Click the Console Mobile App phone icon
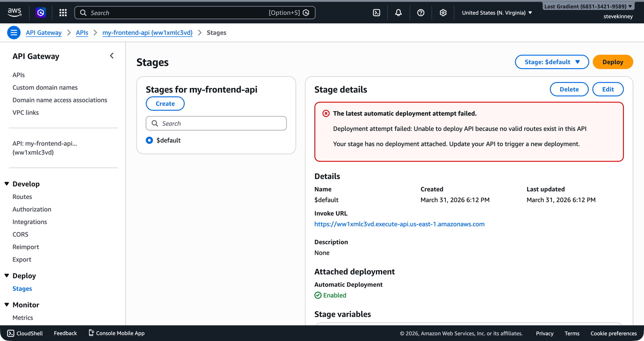This screenshot has width=644, height=341. [x=91, y=333]
